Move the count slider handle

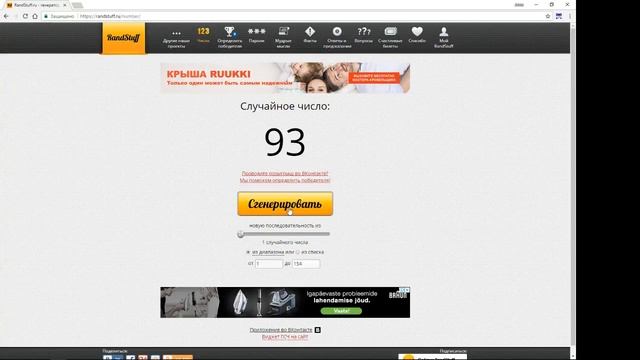pos(240,234)
